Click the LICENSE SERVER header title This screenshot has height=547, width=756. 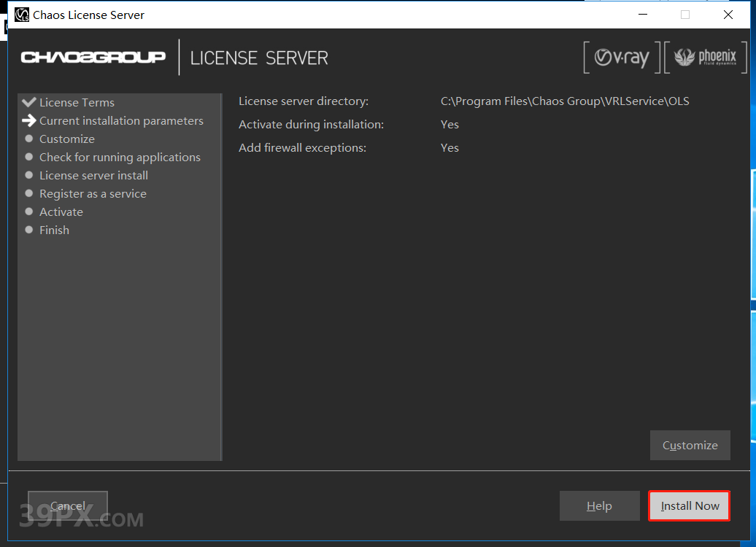[259, 58]
